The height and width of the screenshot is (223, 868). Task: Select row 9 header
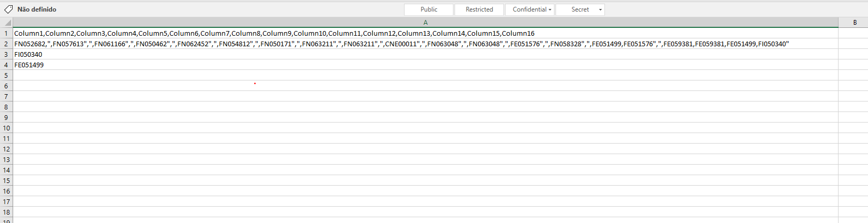tap(6, 117)
